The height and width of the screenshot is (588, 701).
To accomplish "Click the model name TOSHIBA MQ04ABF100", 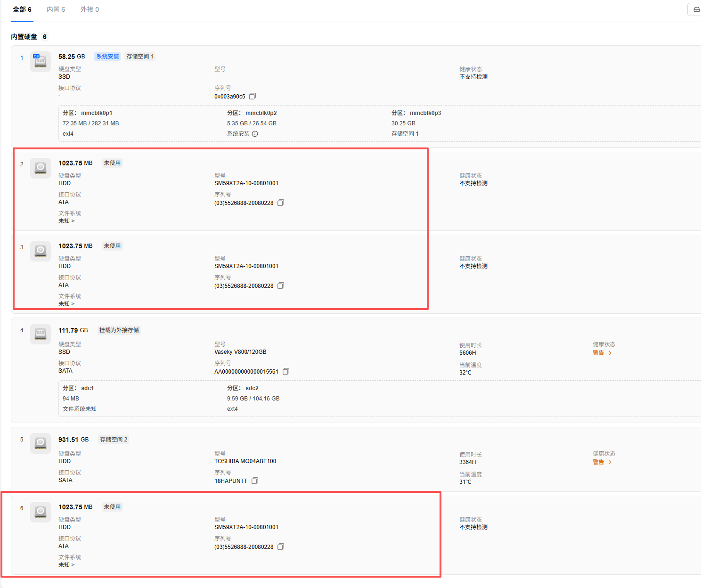I will [245, 461].
